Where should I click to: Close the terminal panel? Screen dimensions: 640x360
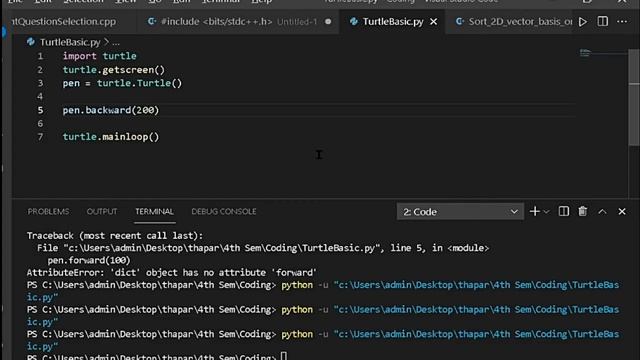tap(622, 211)
